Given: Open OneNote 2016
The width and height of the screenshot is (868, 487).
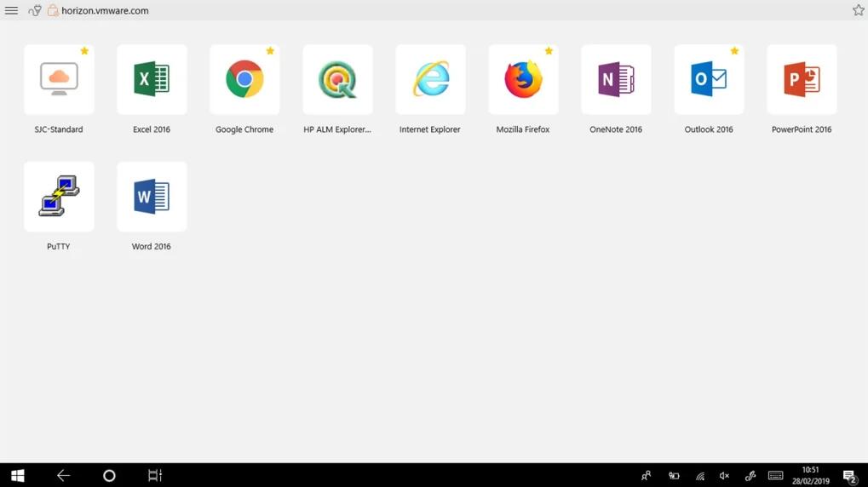Looking at the screenshot, I should [616, 80].
